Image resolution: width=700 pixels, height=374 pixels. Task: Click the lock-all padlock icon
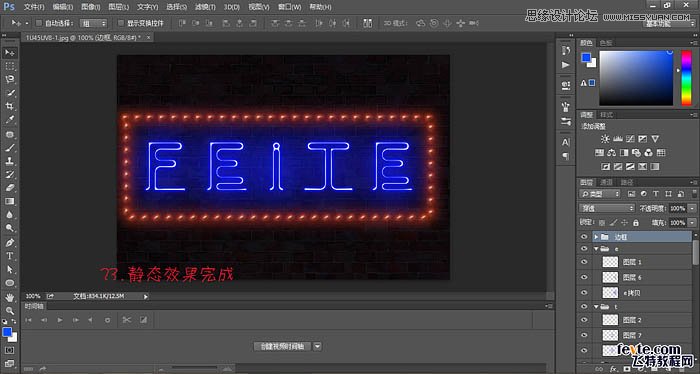(x=636, y=222)
